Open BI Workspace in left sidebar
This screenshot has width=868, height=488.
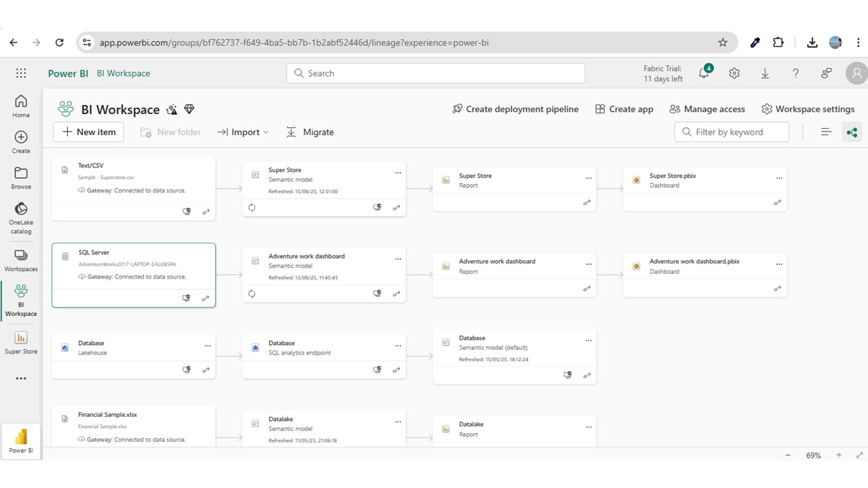[21, 301]
